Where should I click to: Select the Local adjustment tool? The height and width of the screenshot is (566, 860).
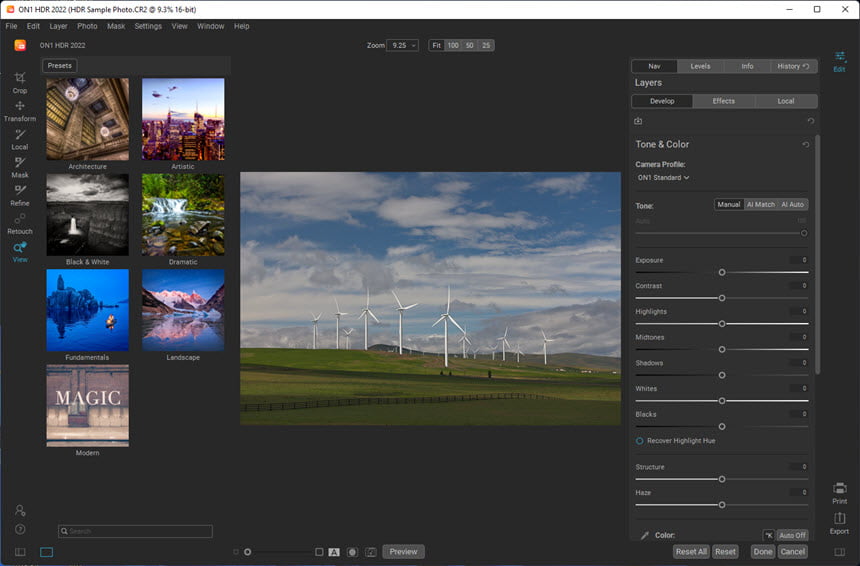coord(20,139)
